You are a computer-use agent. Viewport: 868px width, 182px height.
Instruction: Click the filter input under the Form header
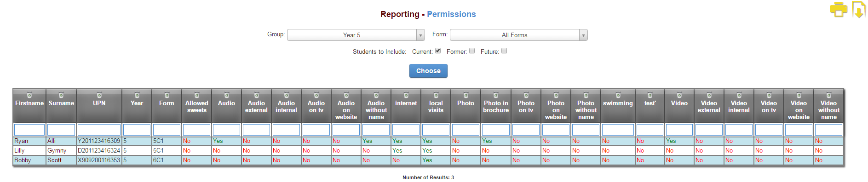point(167,130)
